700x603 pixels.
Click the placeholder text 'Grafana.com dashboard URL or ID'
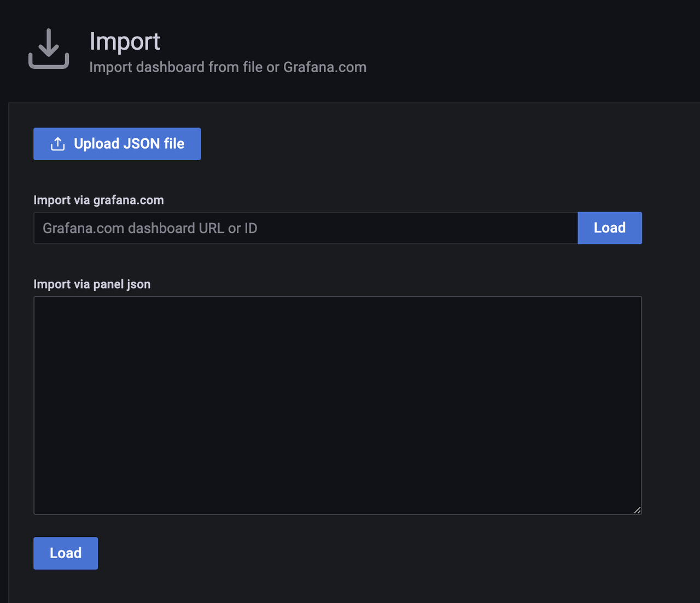(x=150, y=228)
